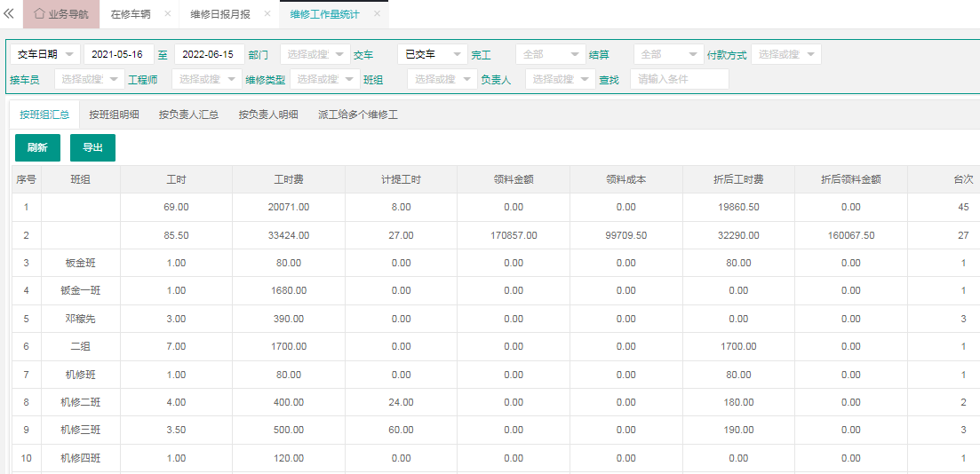980x474 pixels.
Task: Open 工程师 dropdown
Action: coord(207,79)
